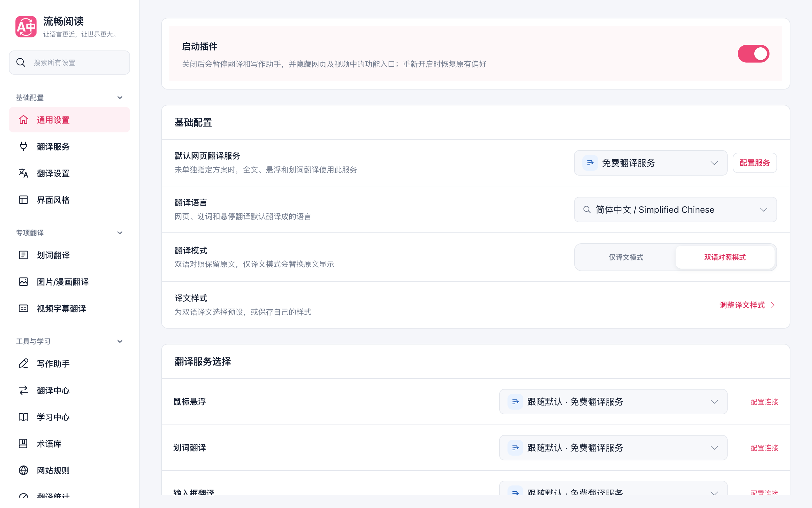Screen dimensions: 812x508
Task: Toggle the 启动插件 switch off
Action: pyautogui.click(x=753, y=54)
